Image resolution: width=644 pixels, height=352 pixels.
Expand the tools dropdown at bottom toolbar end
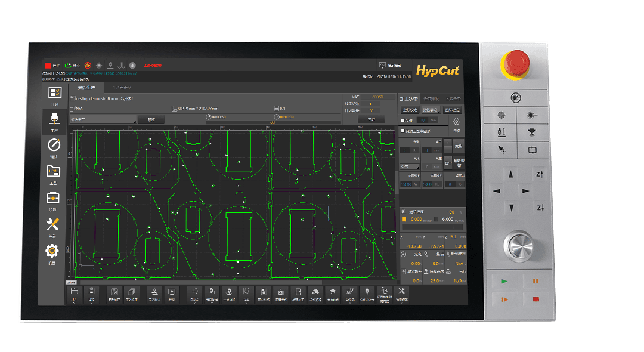click(x=402, y=292)
